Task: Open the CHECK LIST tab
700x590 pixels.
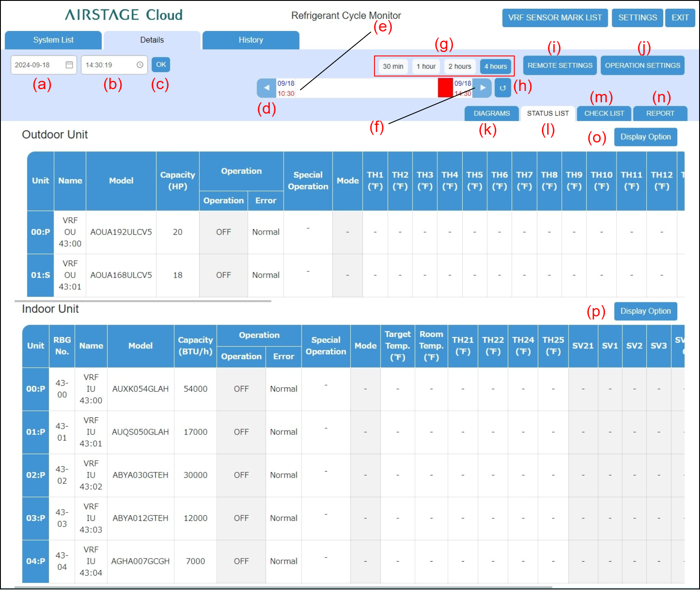Action: tap(604, 114)
